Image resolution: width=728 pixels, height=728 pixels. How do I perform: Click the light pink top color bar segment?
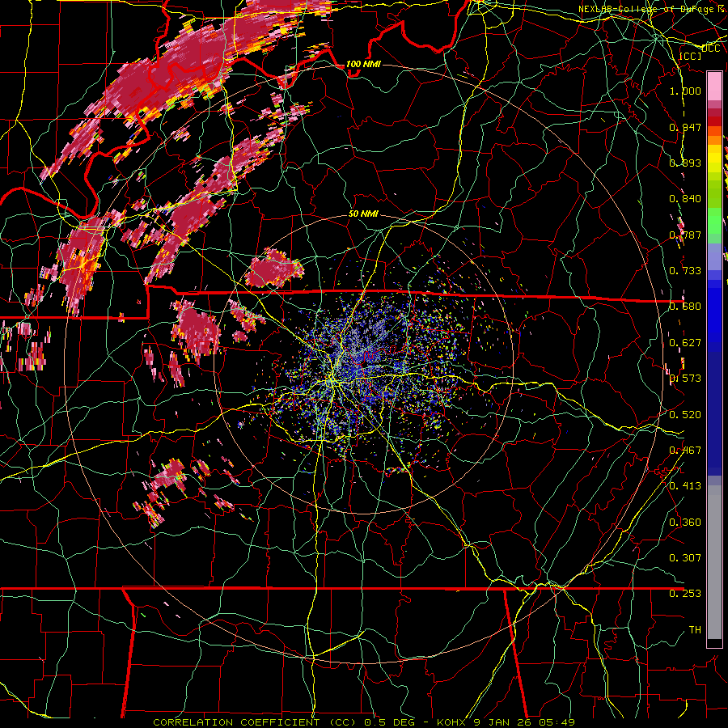click(714, 86)
